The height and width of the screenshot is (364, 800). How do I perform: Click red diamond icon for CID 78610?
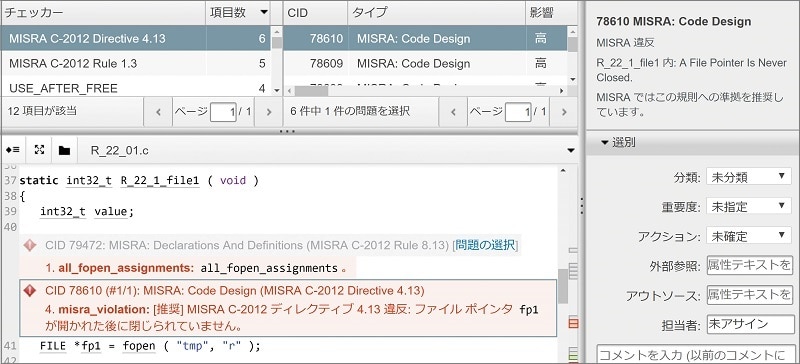coord(30,291)
